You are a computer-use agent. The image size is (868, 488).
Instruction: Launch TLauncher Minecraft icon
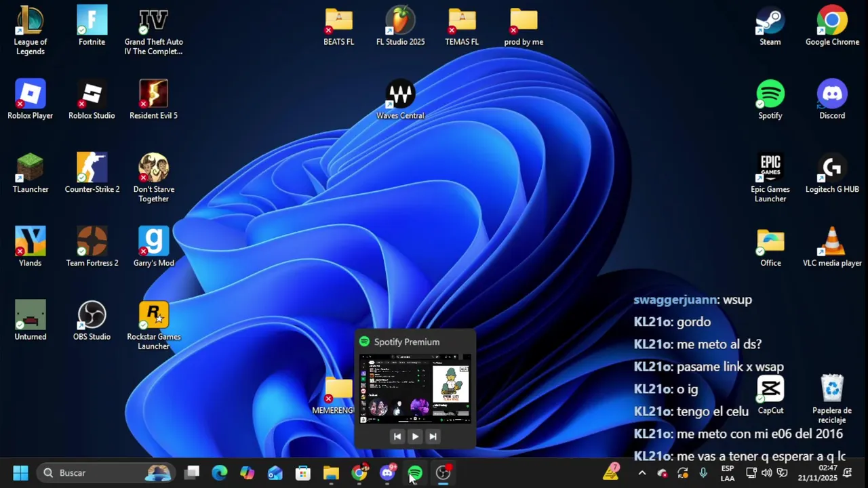click(x=30, y=173)
